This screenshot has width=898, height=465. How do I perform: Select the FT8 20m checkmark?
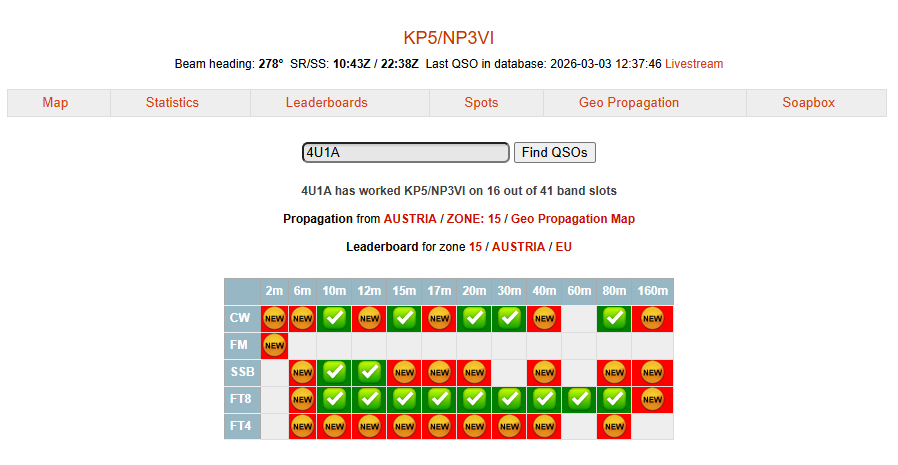pyautogui.click(x=474, y=399)
